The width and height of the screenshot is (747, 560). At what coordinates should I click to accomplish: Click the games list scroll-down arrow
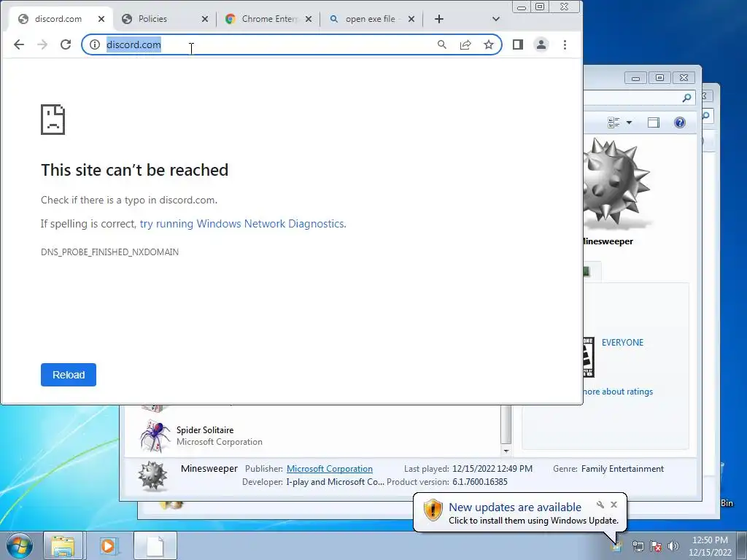click(x=506, y=451)
